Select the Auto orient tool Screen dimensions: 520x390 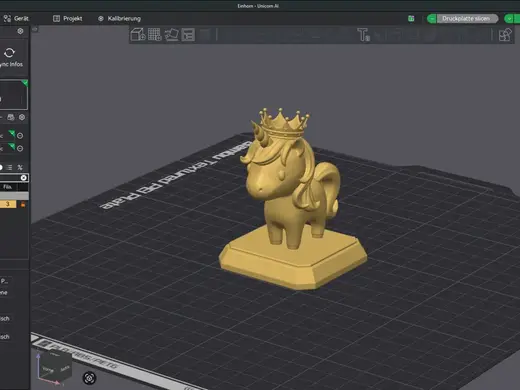click(x=172, y=34)
